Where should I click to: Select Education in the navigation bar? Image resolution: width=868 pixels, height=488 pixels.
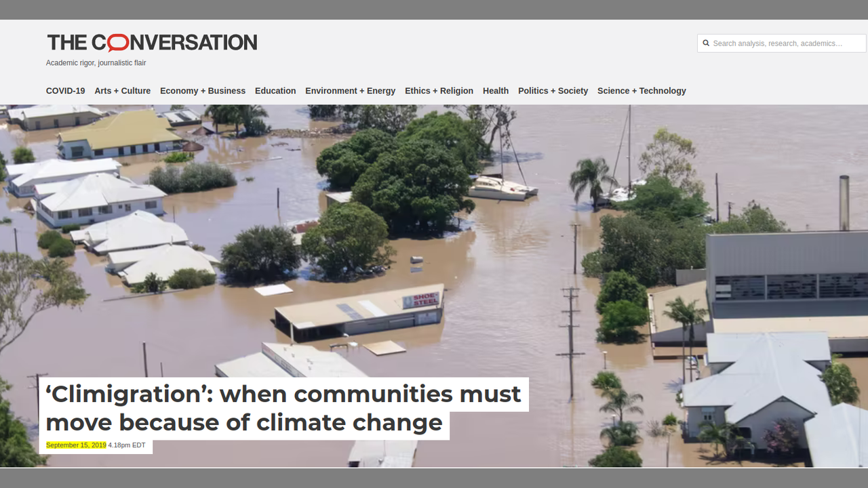click(x=275, y=91)
